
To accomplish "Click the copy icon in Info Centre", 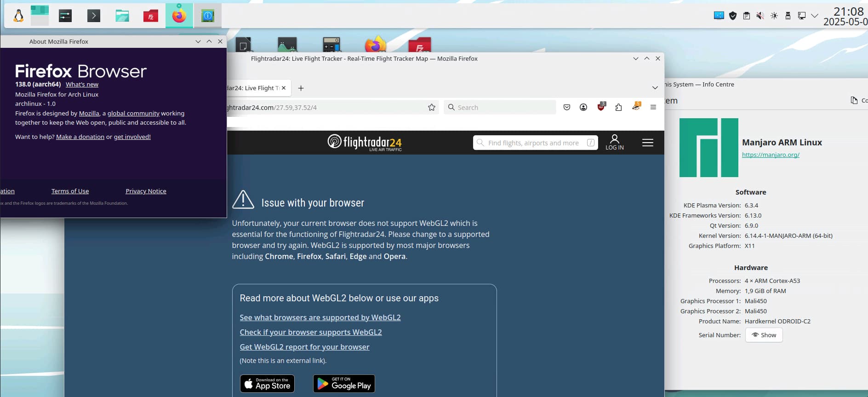I will click(x=854, y=100).
